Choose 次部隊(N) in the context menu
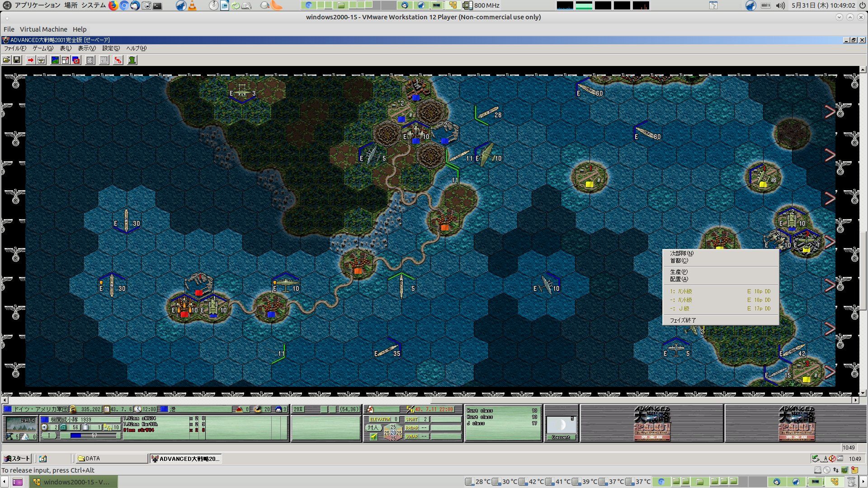The height and width of the screenshot is (488, 868). (721, 253)
